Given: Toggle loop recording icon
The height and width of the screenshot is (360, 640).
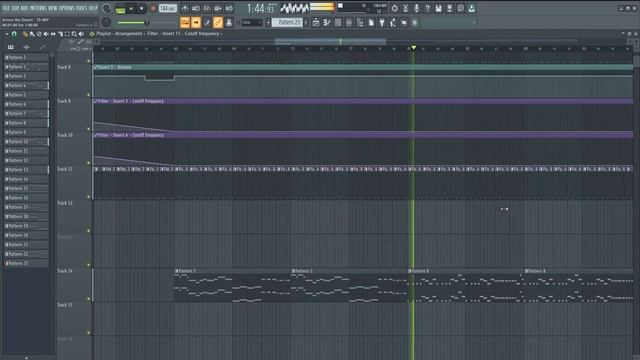Looking at the screenshot, I should point(229,8).
